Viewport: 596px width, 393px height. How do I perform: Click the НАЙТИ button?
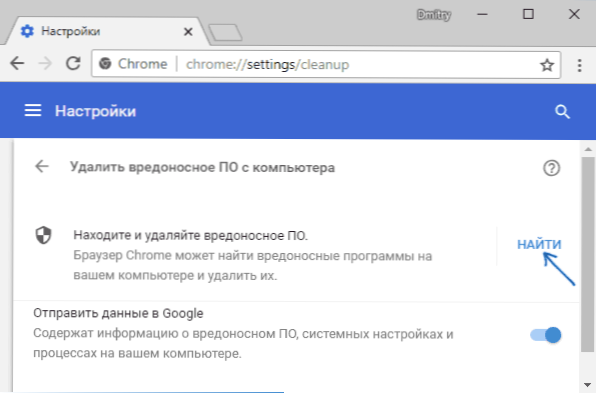pos(539,244)
